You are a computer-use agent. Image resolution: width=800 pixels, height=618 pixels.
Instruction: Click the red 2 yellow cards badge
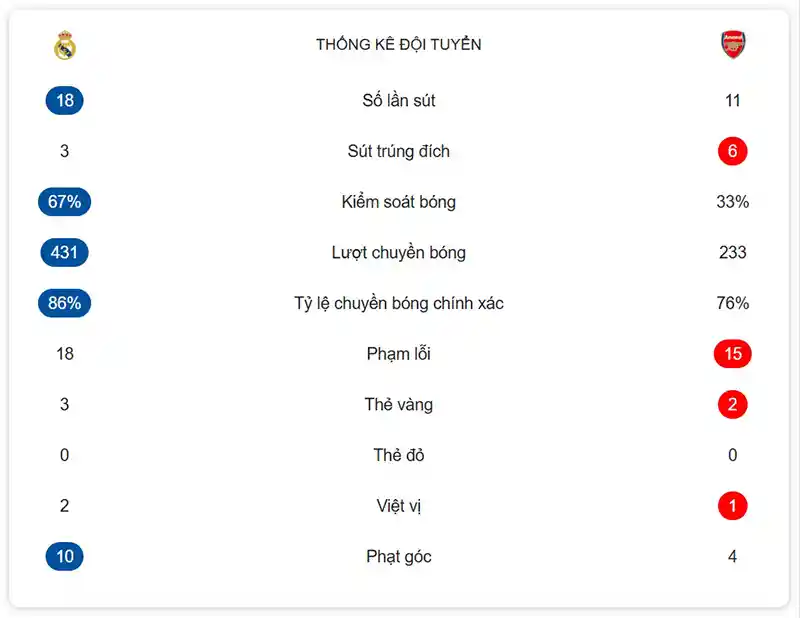coord(733,405)
